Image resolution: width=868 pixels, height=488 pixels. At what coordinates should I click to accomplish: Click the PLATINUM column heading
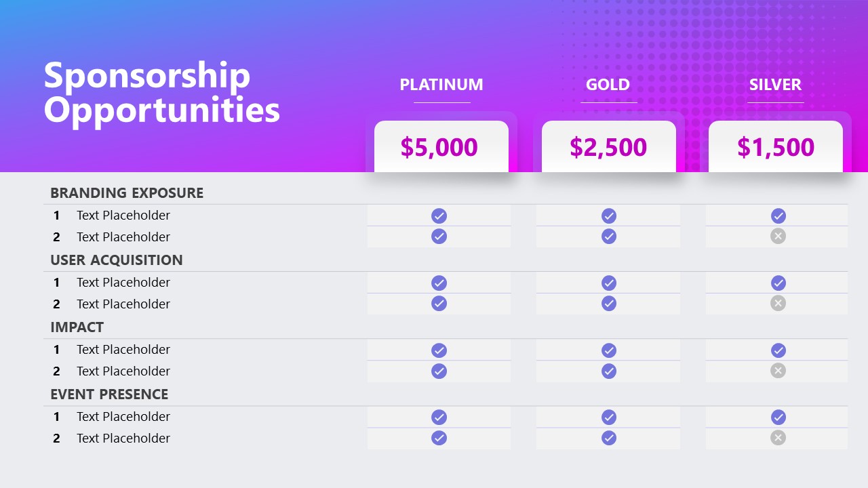click(x=441, y=85)
